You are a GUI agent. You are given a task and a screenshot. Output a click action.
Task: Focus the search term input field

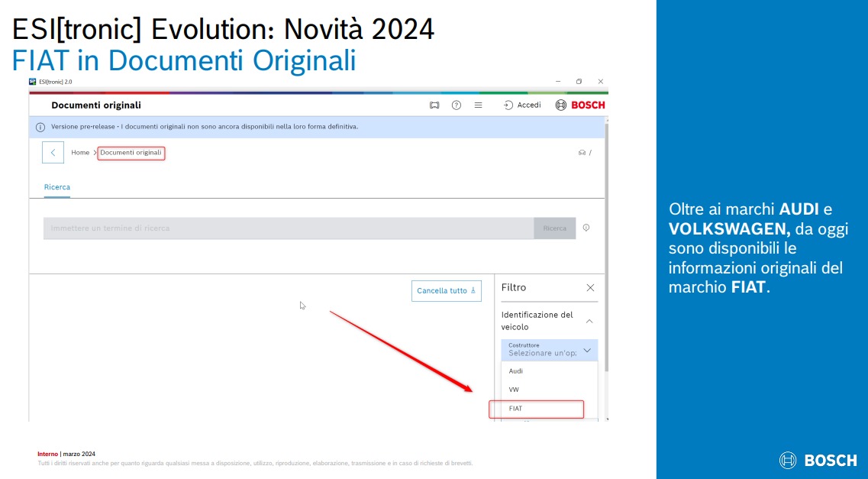[x=289, y=228]
